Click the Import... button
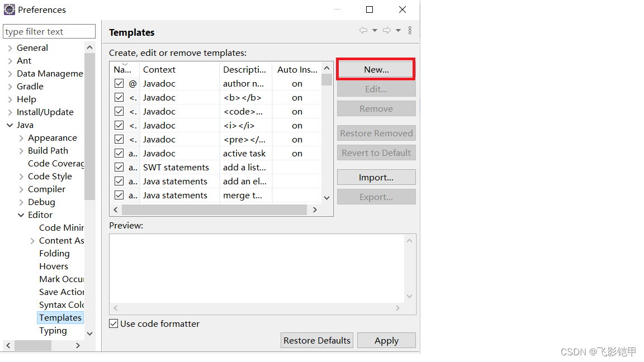 tap(376, 177)
